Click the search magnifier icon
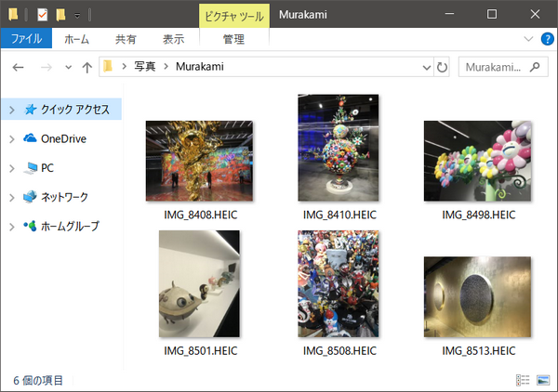 pyautogui.click(x=535, y=67)
